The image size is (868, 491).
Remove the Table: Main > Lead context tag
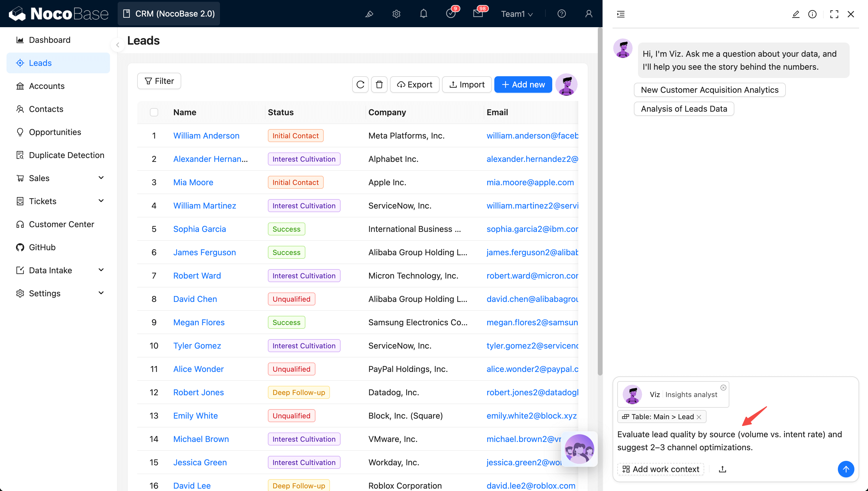[699, 417]
